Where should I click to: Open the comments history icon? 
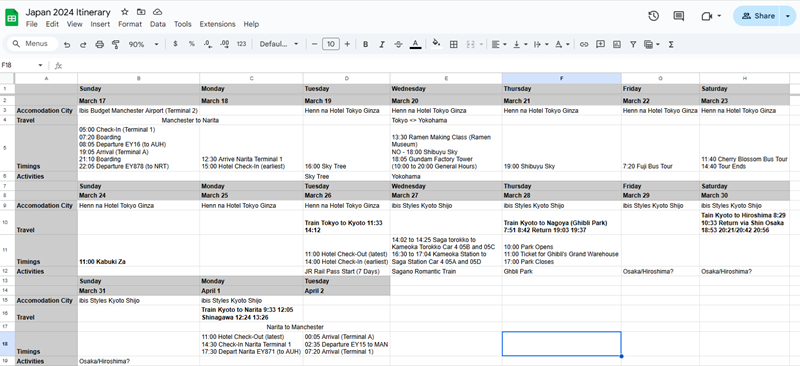pyautogui.click(x=679, y=16)
